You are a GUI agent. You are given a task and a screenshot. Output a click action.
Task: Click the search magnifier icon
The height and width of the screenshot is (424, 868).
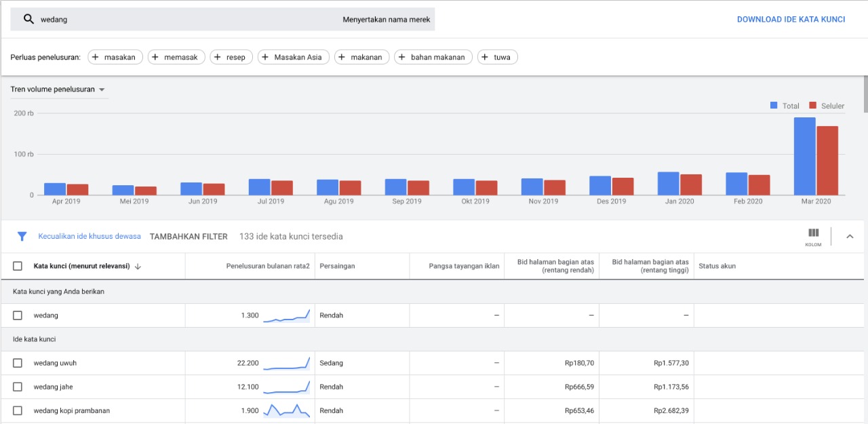coord(28,20)
